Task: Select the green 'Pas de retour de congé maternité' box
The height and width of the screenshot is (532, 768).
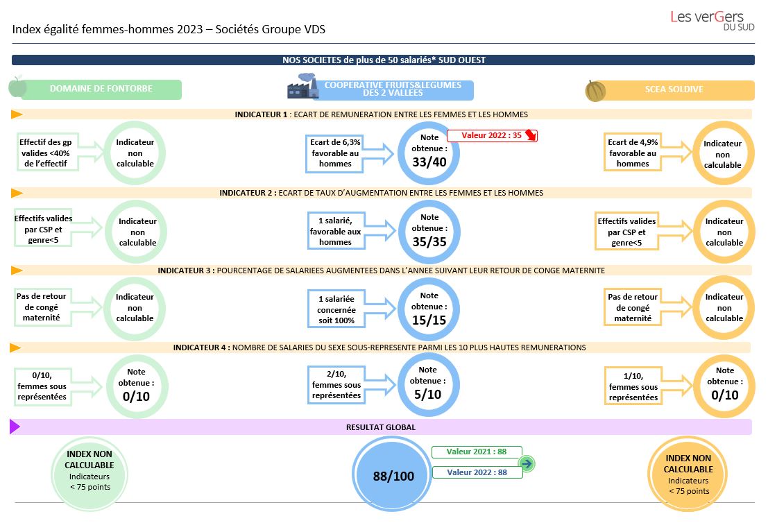Action: pos(43,307)
